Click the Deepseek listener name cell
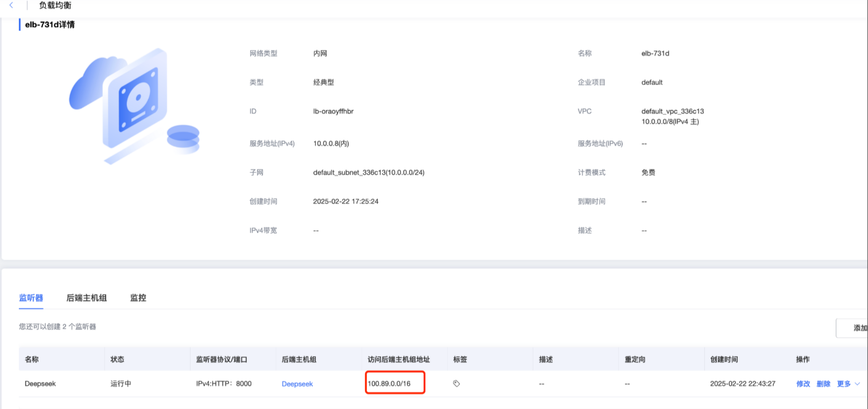 (x=40, y=384)
